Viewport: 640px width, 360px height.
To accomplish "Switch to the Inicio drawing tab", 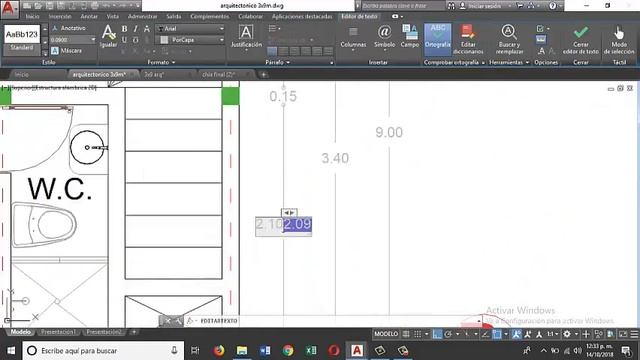I will [22, 74].
